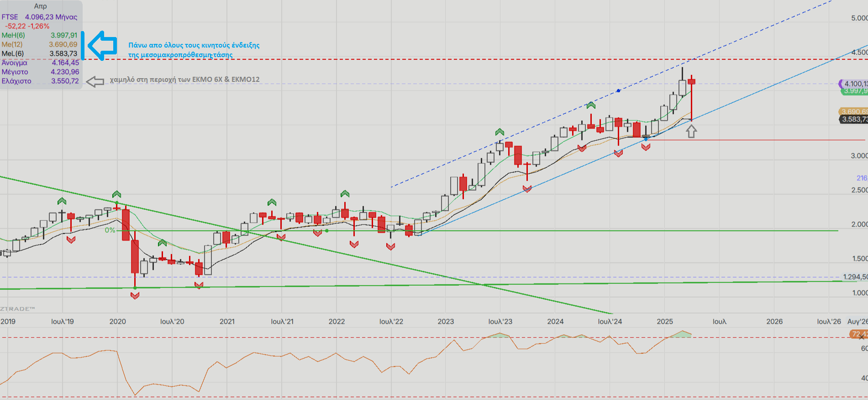Image resolution: width=868 pixels, height=400 pixels.
Task: Click the 3.000 price axis label
Action: [859, 155]
